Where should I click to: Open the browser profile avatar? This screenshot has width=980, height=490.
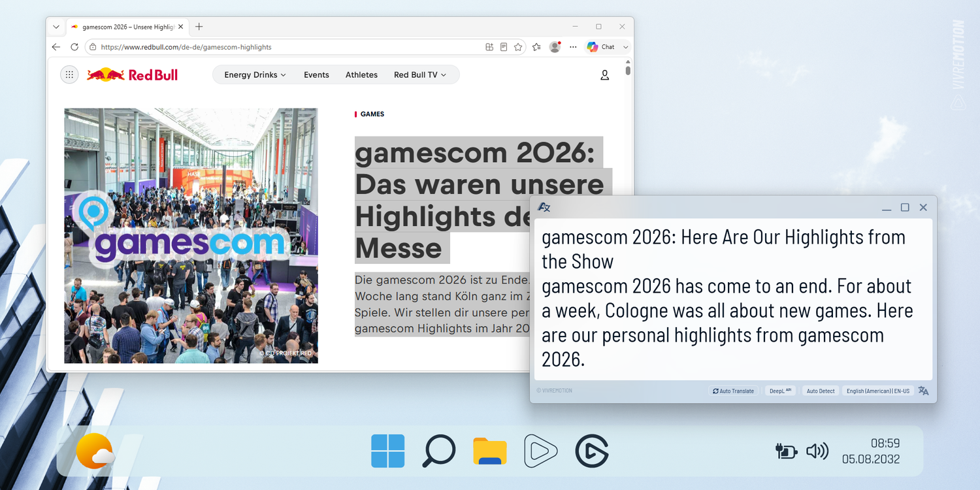click(x=555, y=47)
